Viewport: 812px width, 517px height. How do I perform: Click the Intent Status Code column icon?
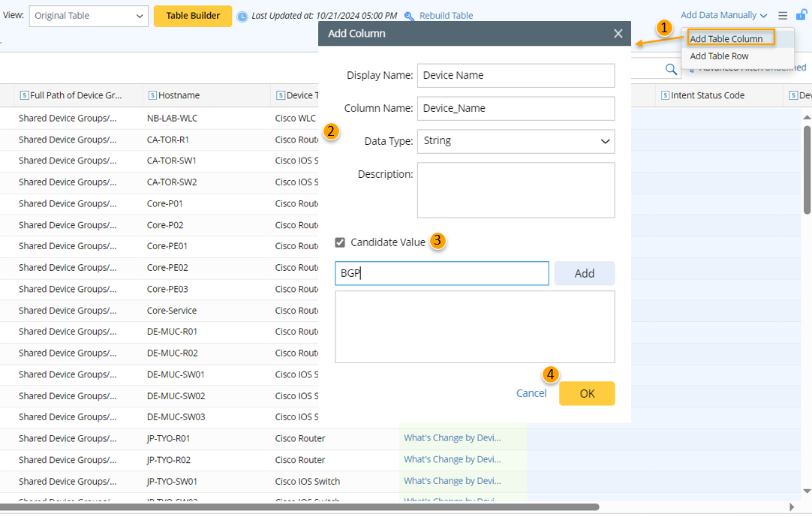(665, 95)
